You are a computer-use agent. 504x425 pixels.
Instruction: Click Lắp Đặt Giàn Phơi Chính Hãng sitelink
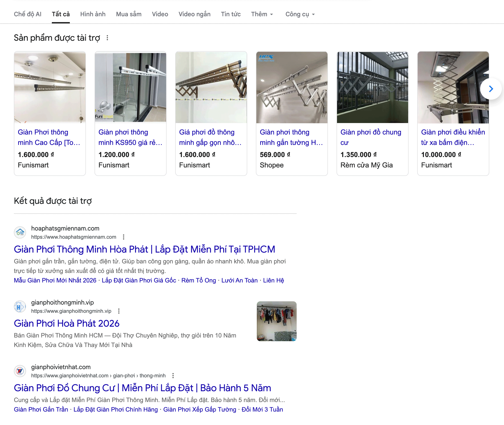click(x=116, y=410)
